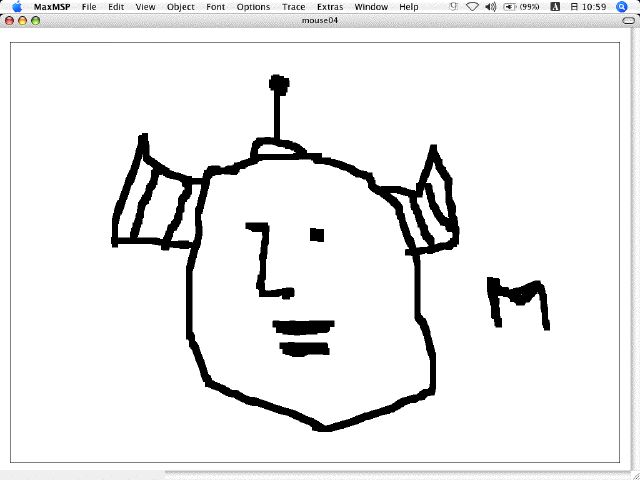Click the robot's square right eye
This screenshot has width=640, height=480.
point(317,235)
